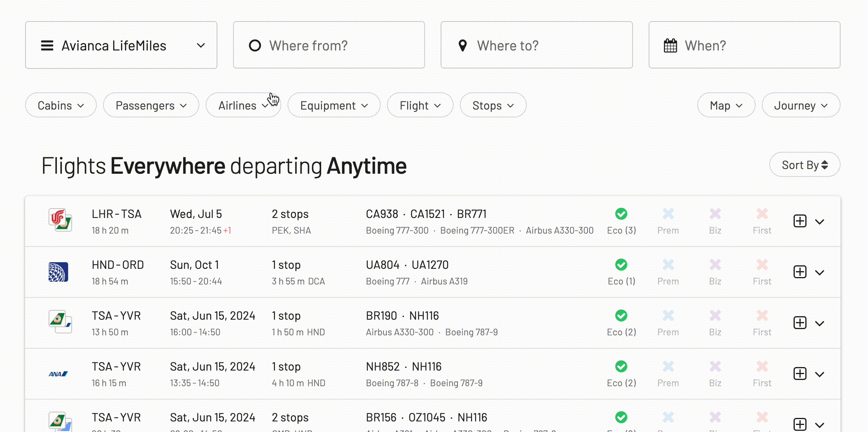Screen dimensions: 868x432
Task: Click Biz unavailable icon on HND-ORD row
Action: coord(715,265)
